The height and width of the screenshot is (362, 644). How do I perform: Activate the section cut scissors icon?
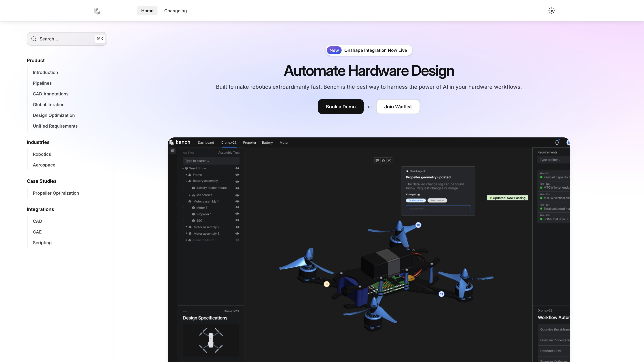coord(389,160)
